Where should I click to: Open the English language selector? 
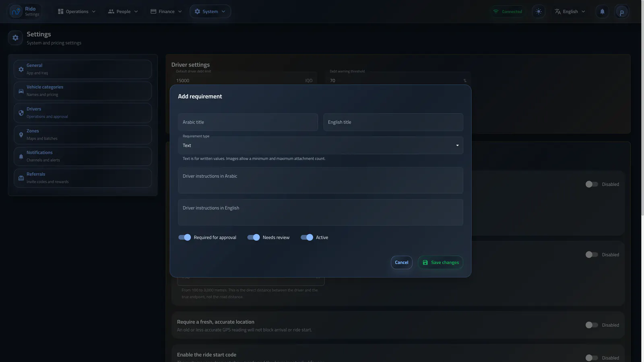[x=570, y=12]
